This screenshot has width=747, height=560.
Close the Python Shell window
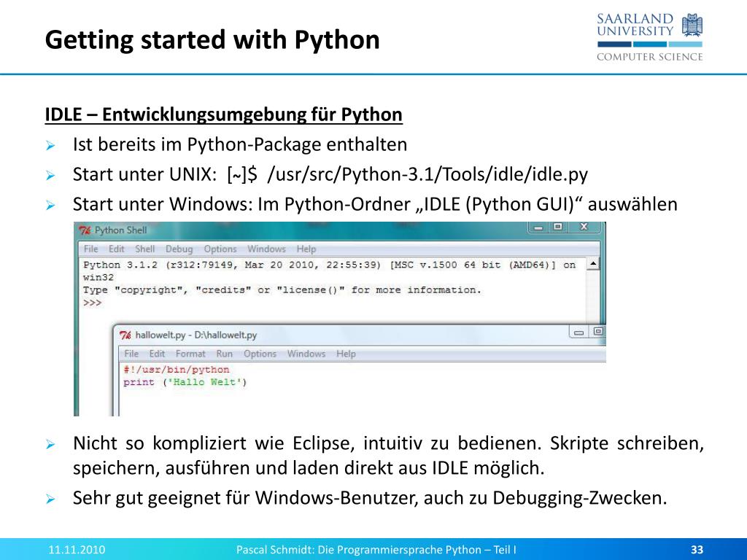(584, 227)
